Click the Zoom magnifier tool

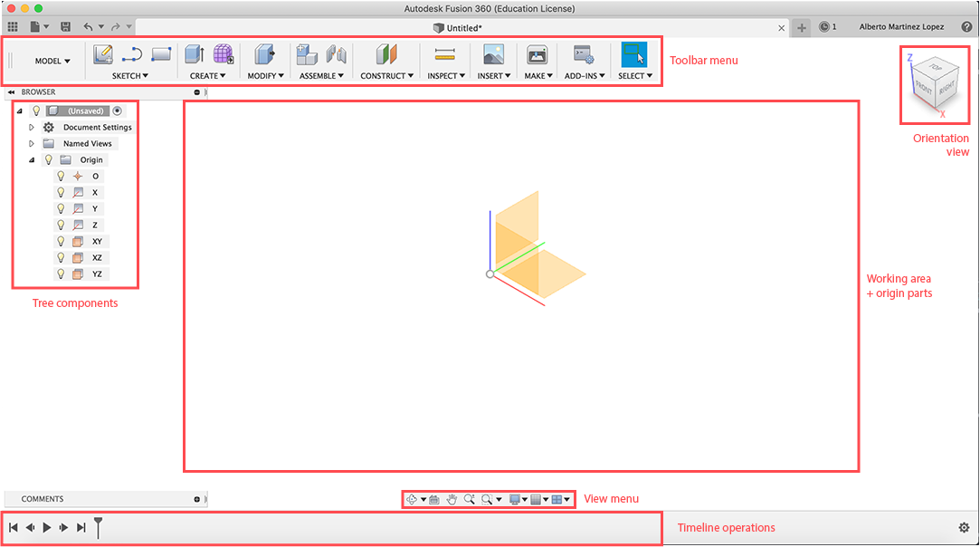tap(470, 499)
